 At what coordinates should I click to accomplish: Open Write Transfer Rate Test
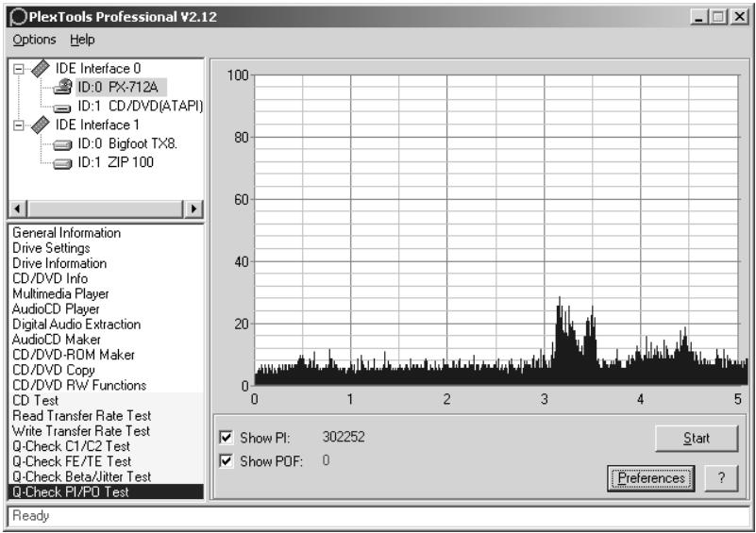pos(81,431)
